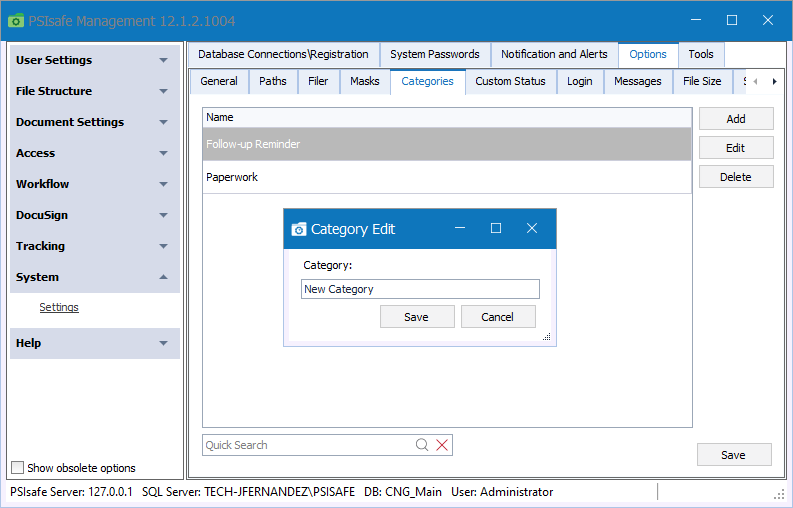
Task: Open Notification and Alerts tab
Action: (554, 55)
